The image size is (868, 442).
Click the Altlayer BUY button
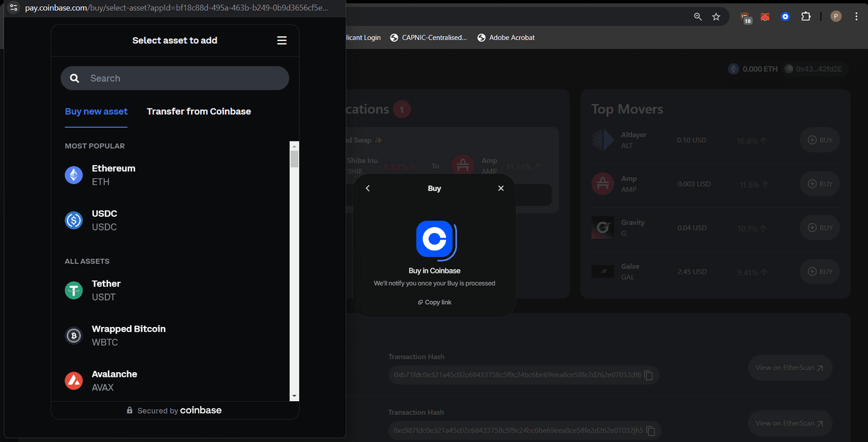[x=820, y=140]
